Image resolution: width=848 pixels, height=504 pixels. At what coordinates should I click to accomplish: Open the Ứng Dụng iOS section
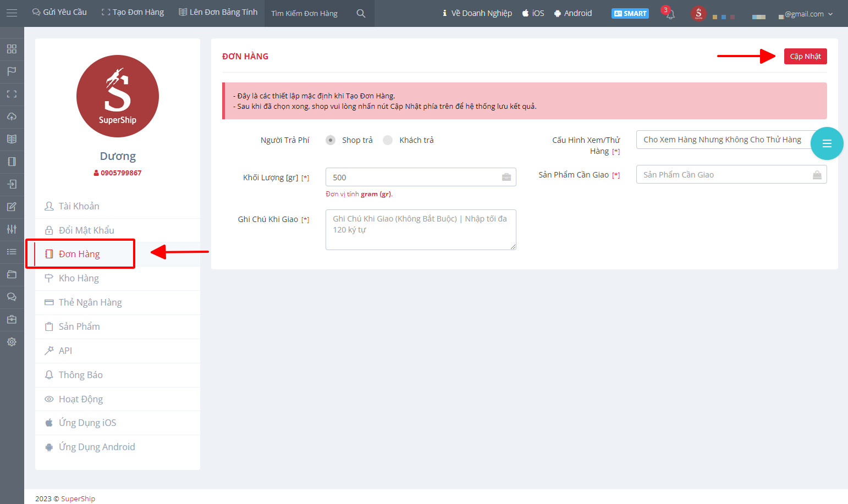pos(118,423)
